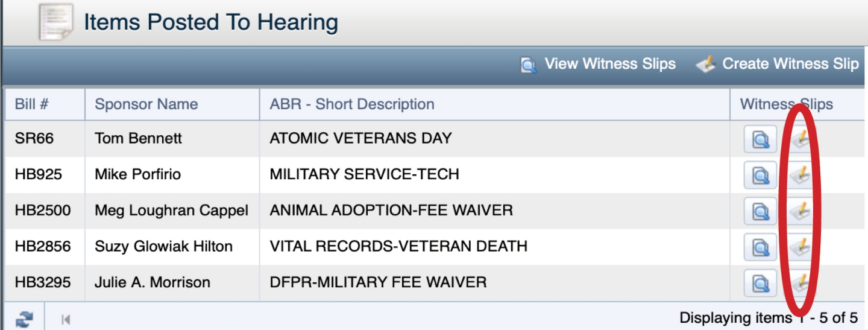Viewport: 868px width, 330px height.
Task: View witness slips for HB925
Action: click(760, 176)
